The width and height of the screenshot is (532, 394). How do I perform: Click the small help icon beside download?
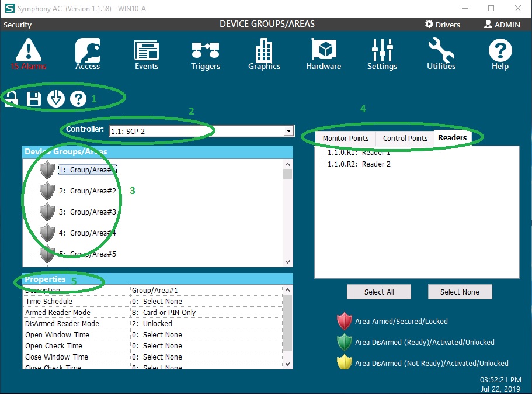tap(78, 99)
